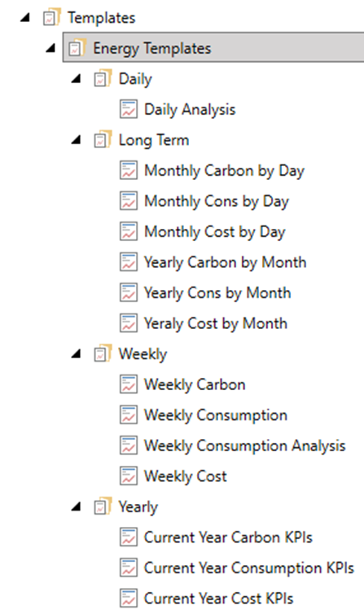Select Monthly Cost by Day template
Screen dimensions: 364x614
point(215,232)
